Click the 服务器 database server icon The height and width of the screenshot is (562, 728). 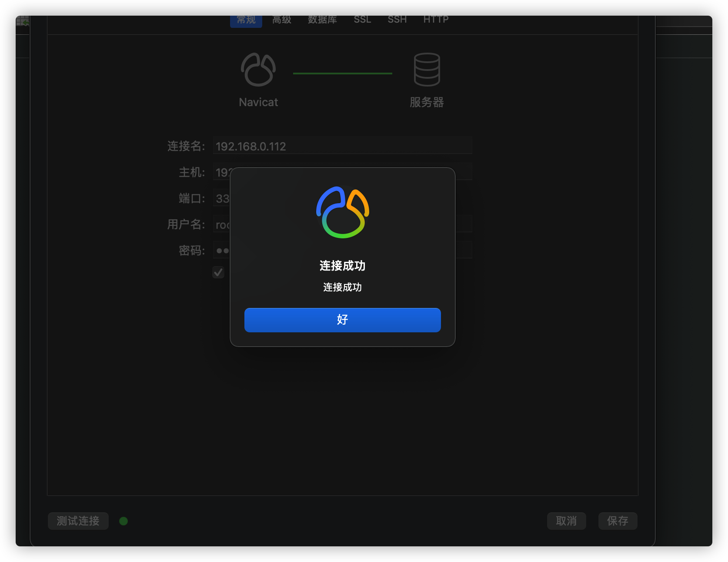click(427, 69)
